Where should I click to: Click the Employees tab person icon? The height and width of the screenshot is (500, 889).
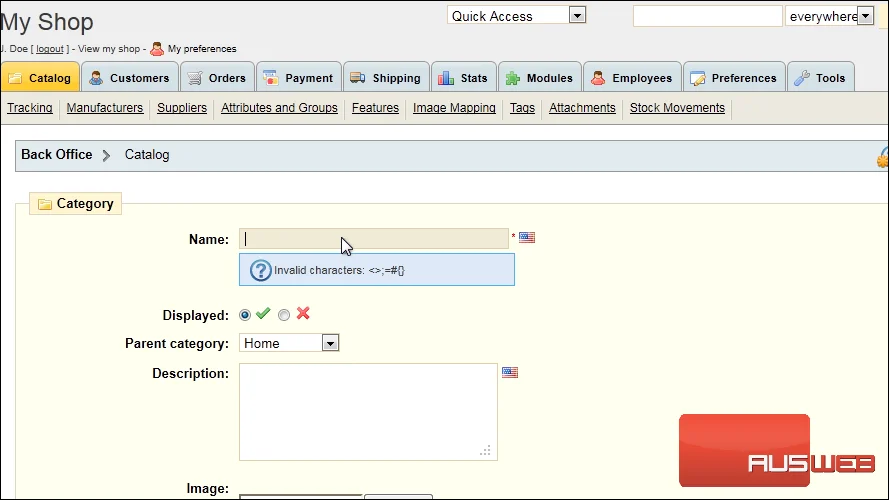(x=598, y=78)
